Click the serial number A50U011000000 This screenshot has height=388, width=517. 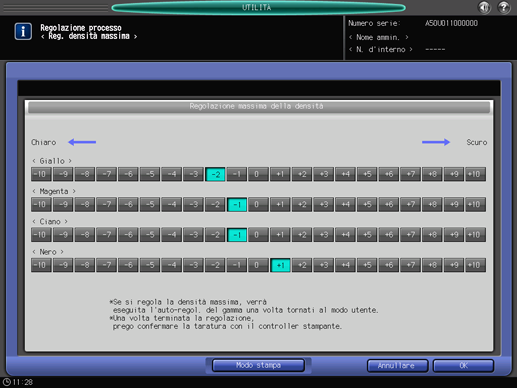pos(451,23)
